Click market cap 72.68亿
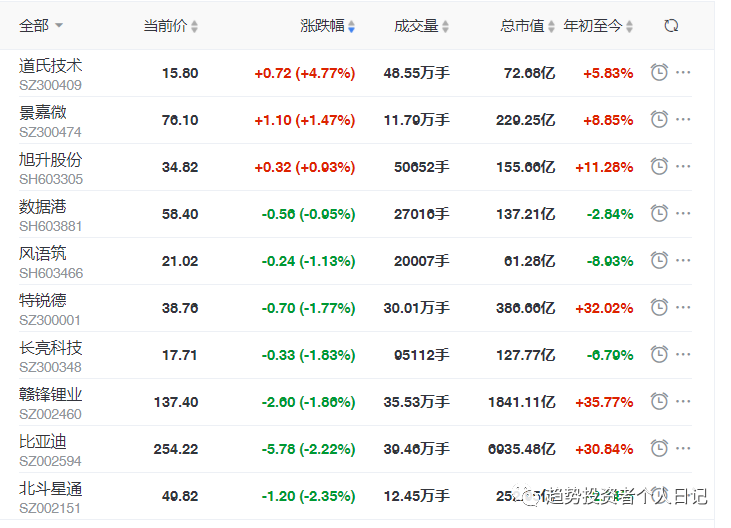731x528 pixels. tap(530, 73)
